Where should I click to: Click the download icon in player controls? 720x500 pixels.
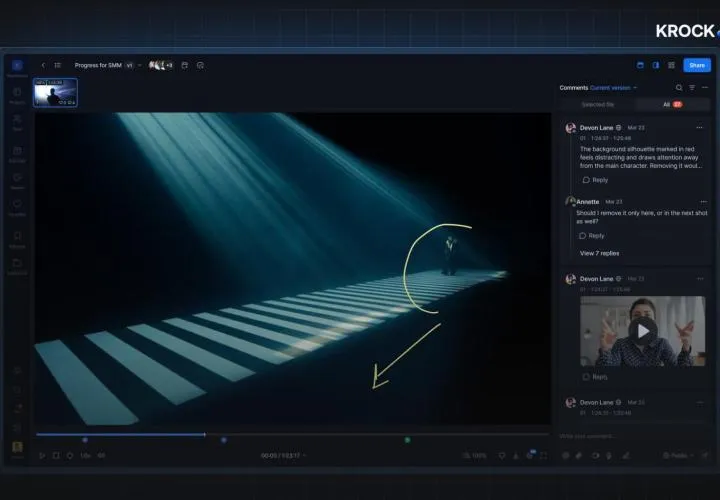click(516, 455)
